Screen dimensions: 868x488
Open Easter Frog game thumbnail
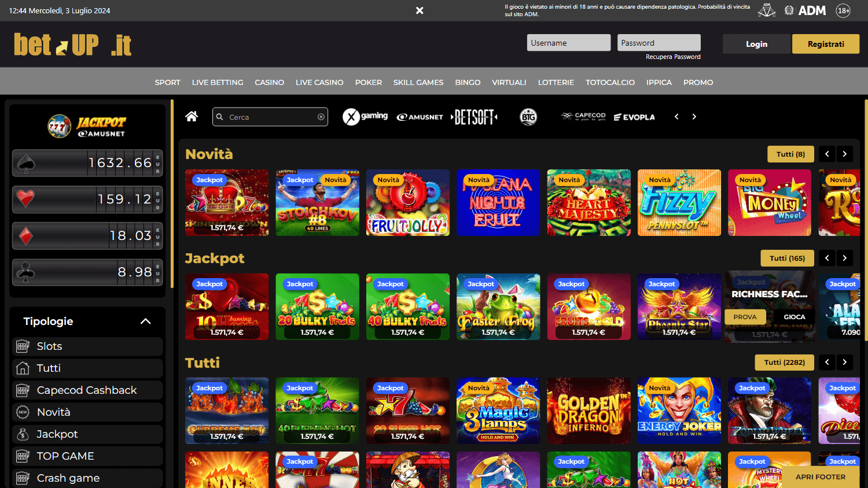498,306
